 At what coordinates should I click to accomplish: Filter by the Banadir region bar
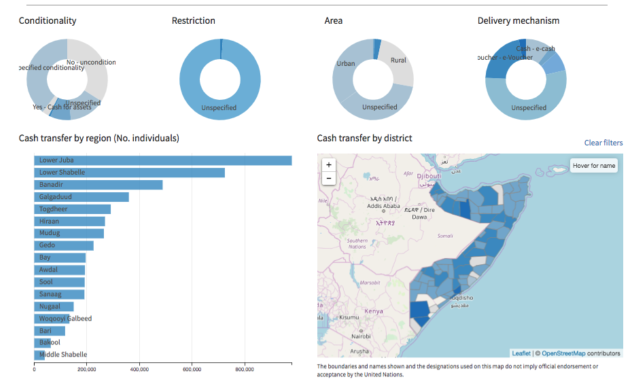98,185
